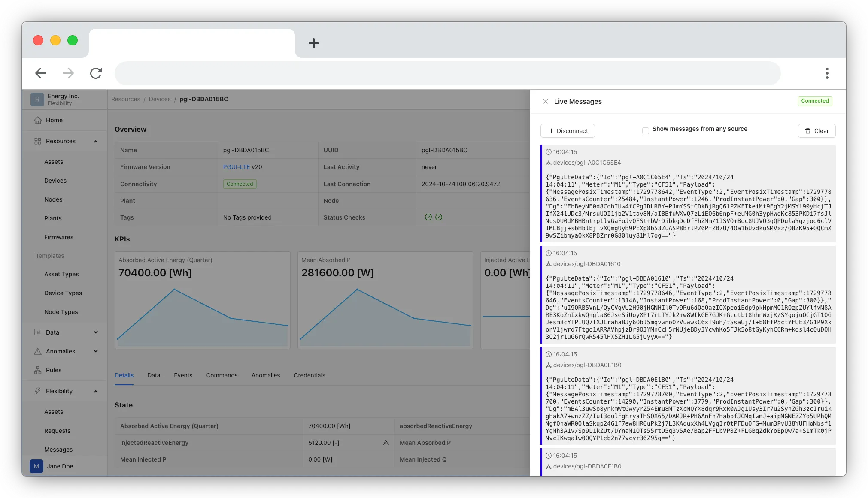
Task: Click the Data chart icon
Action: [38, 332]
